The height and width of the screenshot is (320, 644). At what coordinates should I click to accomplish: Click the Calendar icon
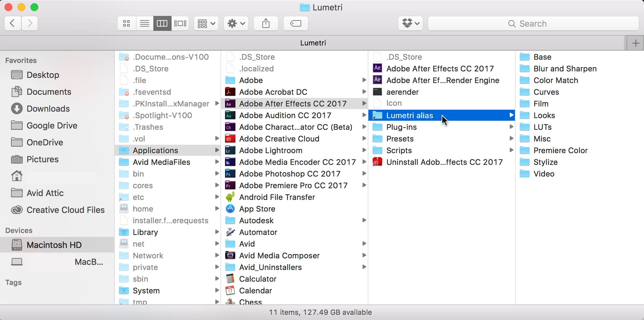click(x=230, y=290)
